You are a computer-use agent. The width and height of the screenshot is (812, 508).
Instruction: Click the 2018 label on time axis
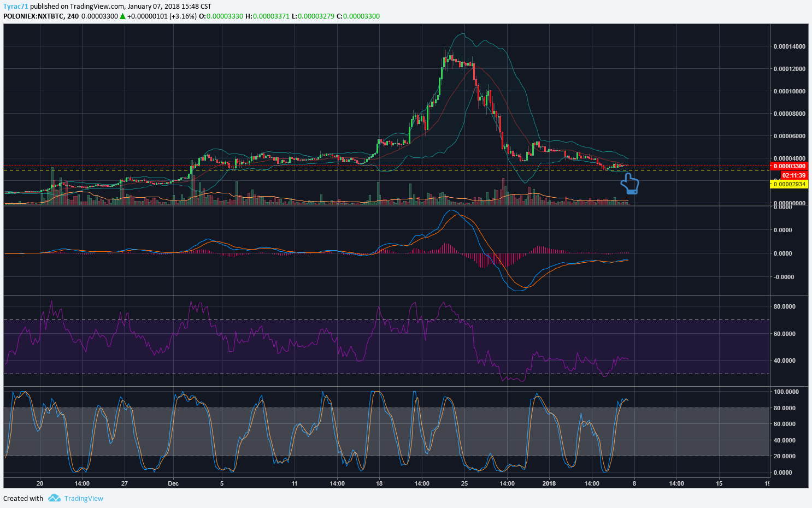tap(549, 483)
